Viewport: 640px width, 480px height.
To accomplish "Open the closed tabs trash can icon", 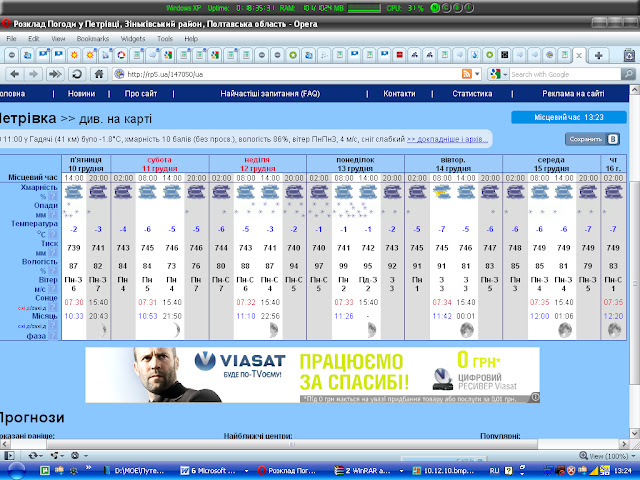I will coord(629,56).
